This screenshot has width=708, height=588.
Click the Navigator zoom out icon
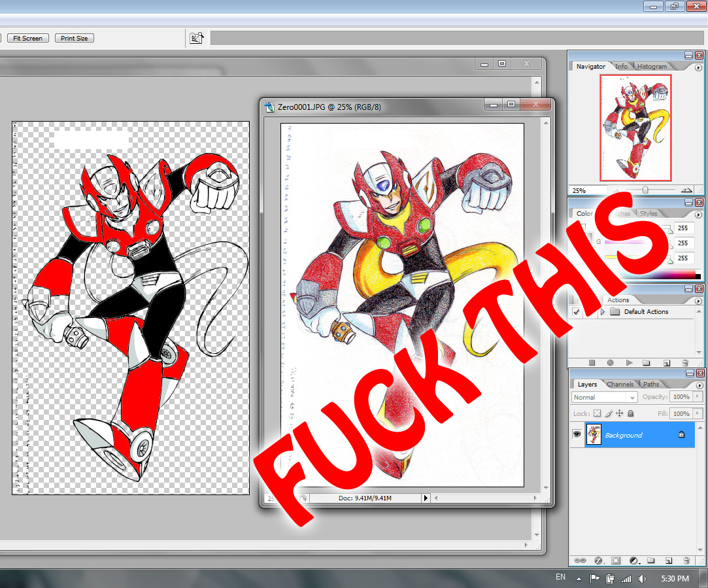pos(616,190)
